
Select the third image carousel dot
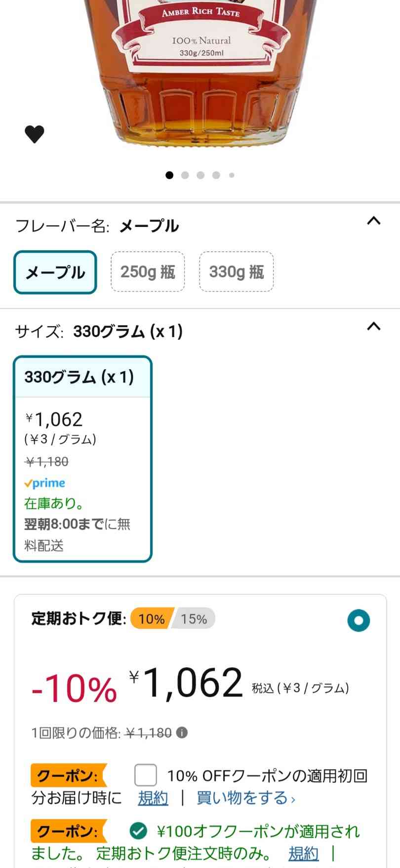[200, 175]
